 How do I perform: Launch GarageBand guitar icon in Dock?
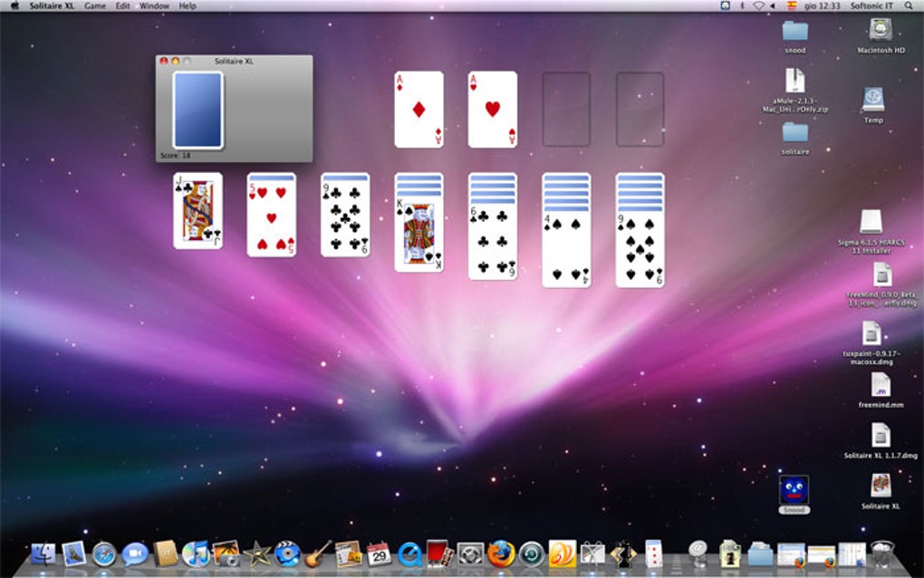(x=318, y=554)
